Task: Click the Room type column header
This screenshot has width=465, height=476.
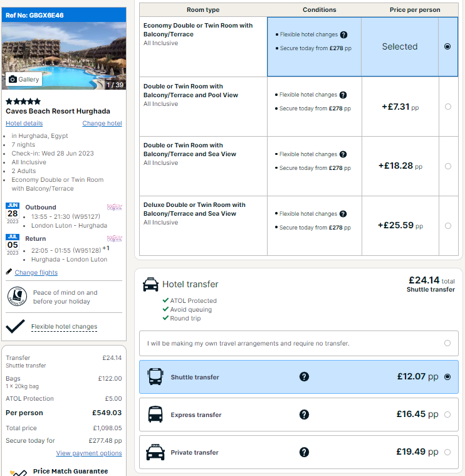Action: tap(203, 9)
